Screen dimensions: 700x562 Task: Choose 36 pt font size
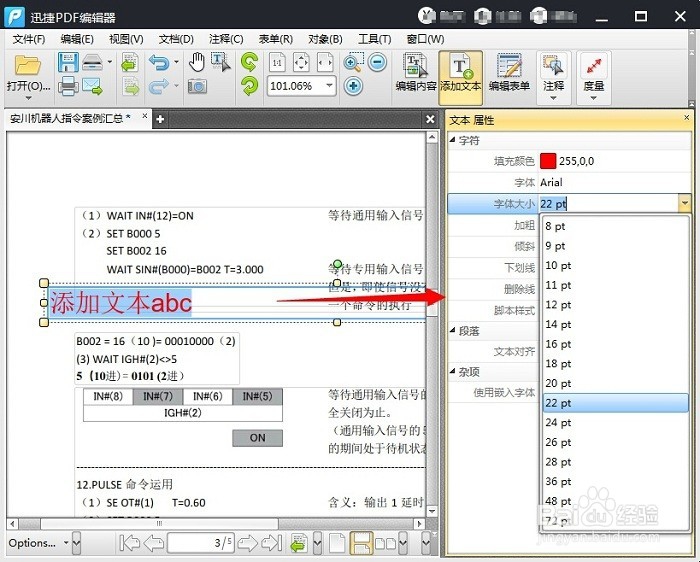[x=615, y=481]
